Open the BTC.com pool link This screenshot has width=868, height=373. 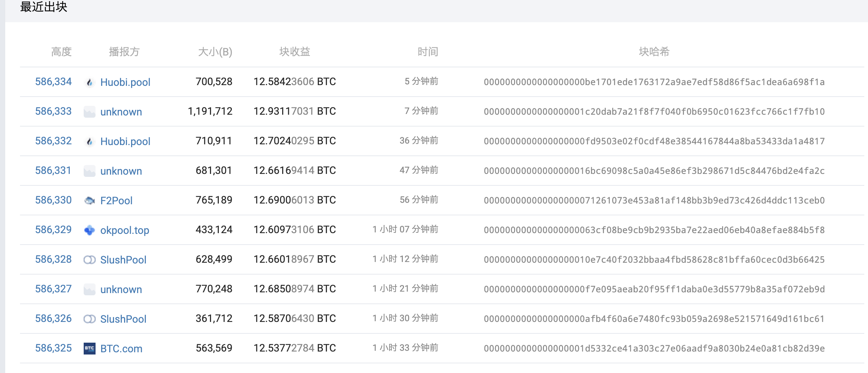[121, 349]
